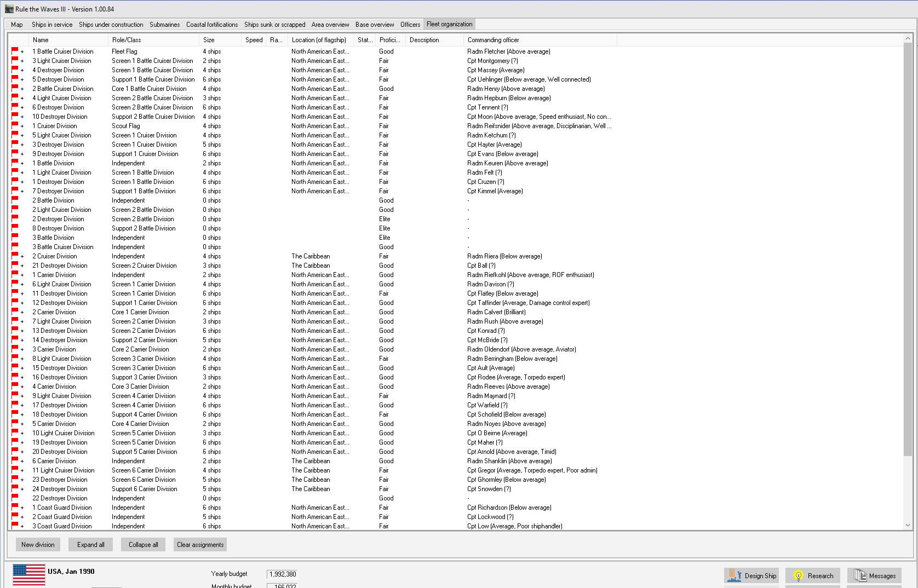This screenshot has width=918, height=588.
Task: Open the Base overview tab
Action: tap(375, 25)
